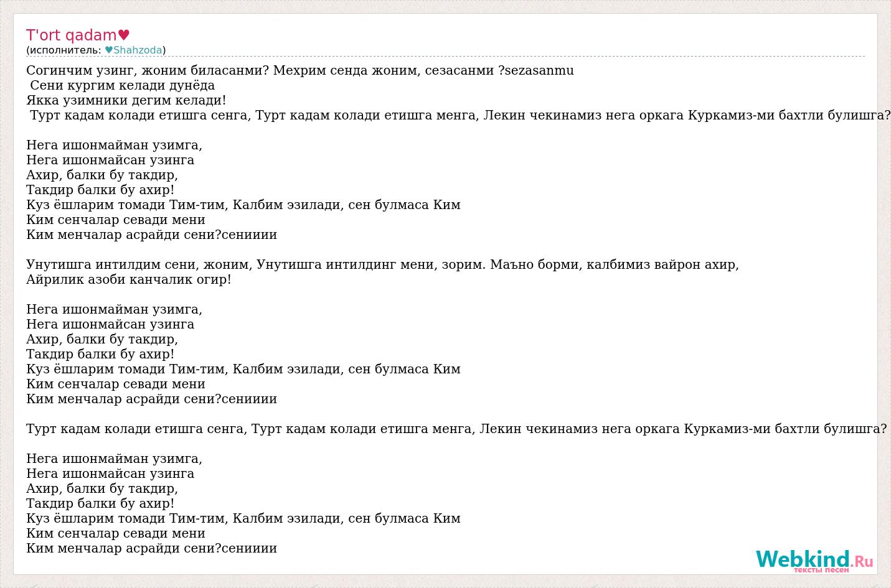The height and width of the screenshot is (588, 891).
Task: Click the last 'Куз ёшларим томади' line
Action: [x=243, y=518]
